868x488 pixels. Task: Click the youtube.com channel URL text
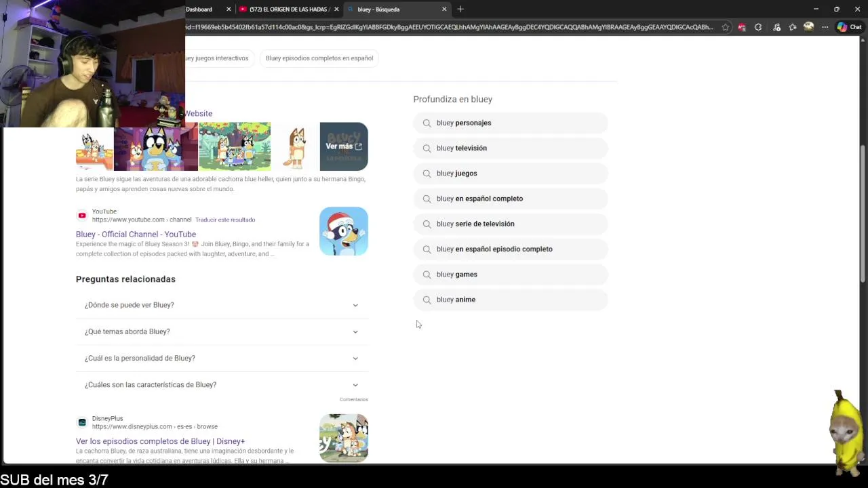(142, 220)
